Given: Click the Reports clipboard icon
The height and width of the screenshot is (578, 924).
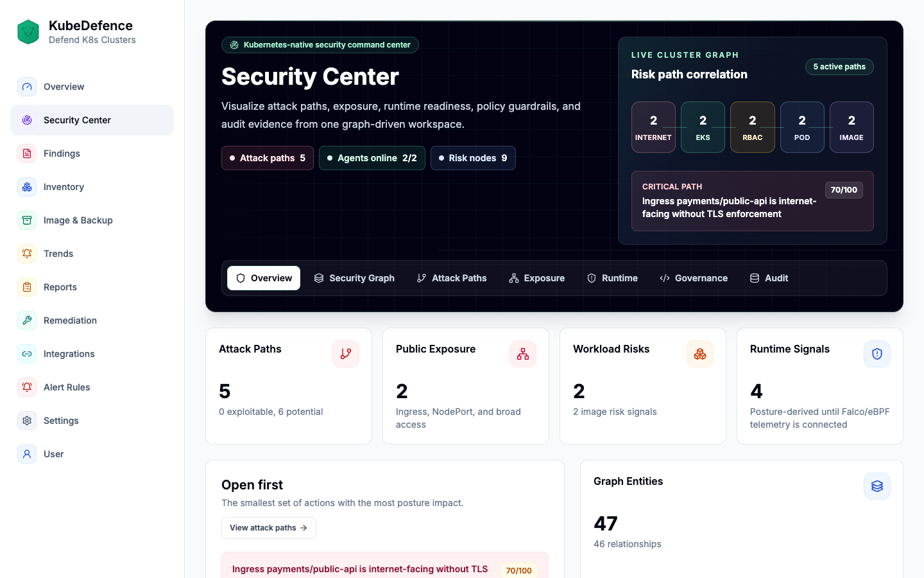Looking at the screenshot, I should click(x=27, y=287).
